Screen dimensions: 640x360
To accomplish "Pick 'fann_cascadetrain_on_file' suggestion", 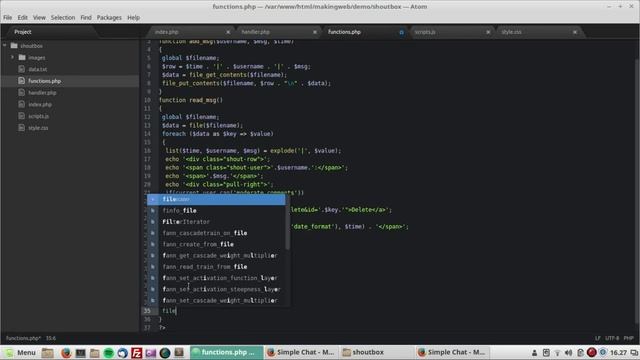I will [x=216, y=233].
